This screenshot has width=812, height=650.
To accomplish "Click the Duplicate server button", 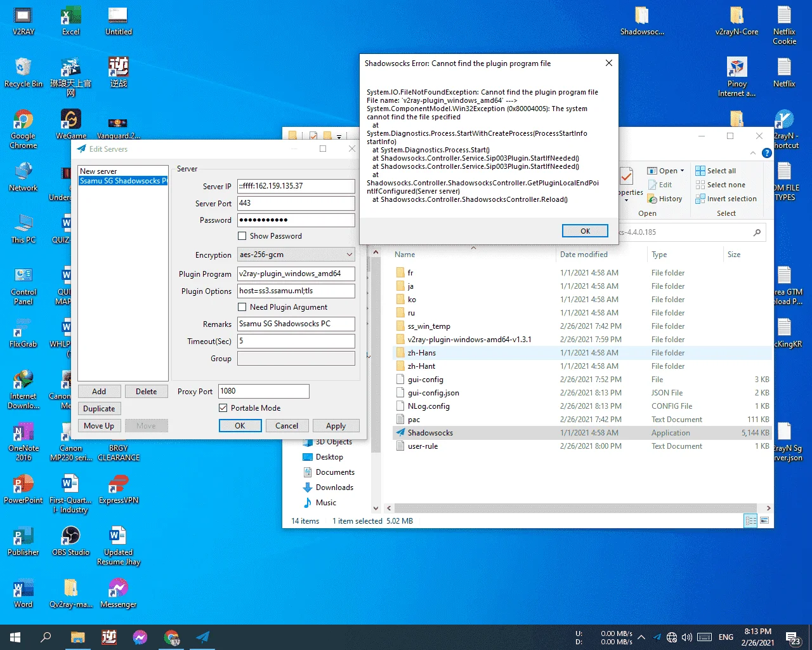I will [x=99, y=409].
